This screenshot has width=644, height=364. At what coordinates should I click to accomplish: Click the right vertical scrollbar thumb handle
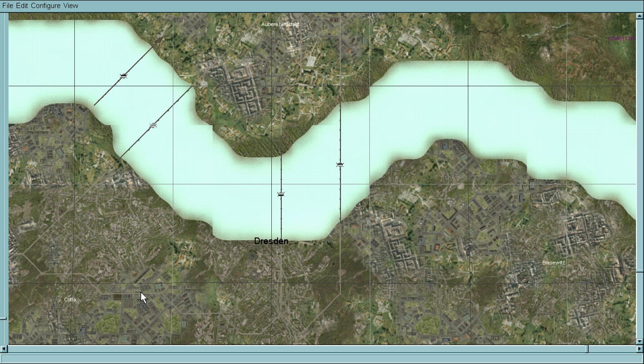pyautogui.click(x=640, y=272)
